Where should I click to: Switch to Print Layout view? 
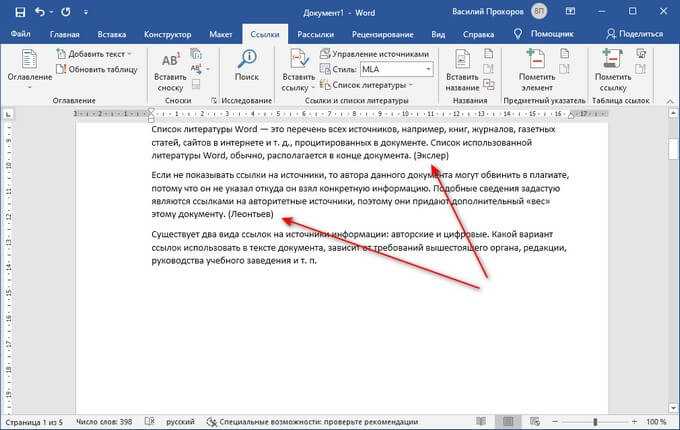click(x=508, y=421)
